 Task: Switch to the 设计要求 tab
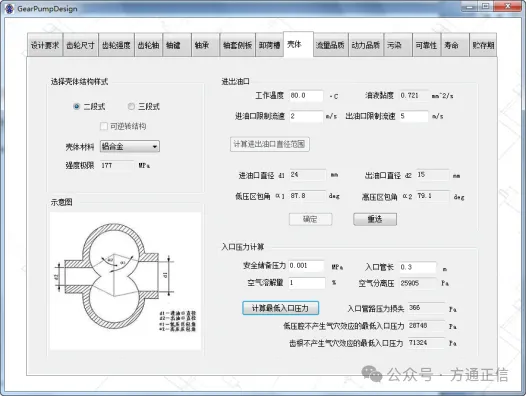[x=45, y=45]
